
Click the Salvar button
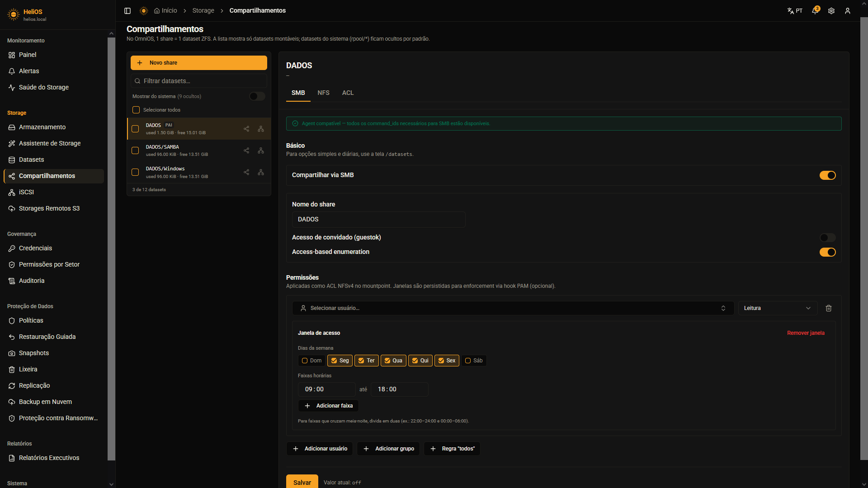tap(302, 482)
